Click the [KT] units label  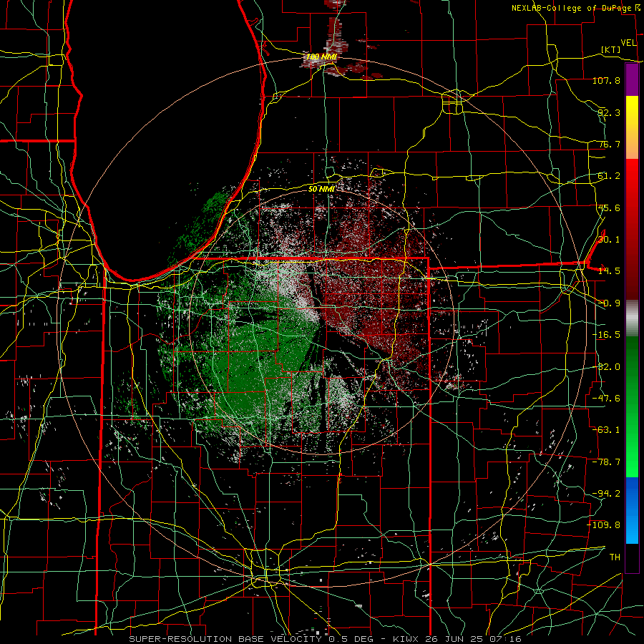[x=611, y=49]
